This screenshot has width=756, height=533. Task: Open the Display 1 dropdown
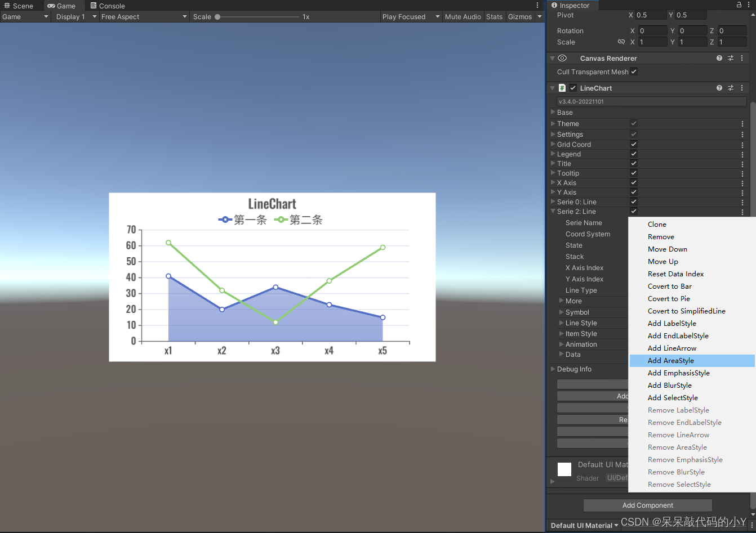76,17
